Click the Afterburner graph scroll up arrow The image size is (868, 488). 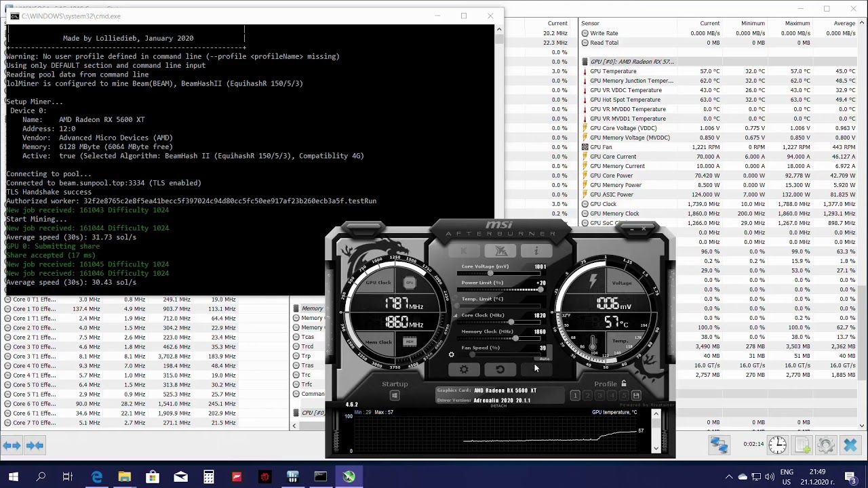tap(656, 414)
